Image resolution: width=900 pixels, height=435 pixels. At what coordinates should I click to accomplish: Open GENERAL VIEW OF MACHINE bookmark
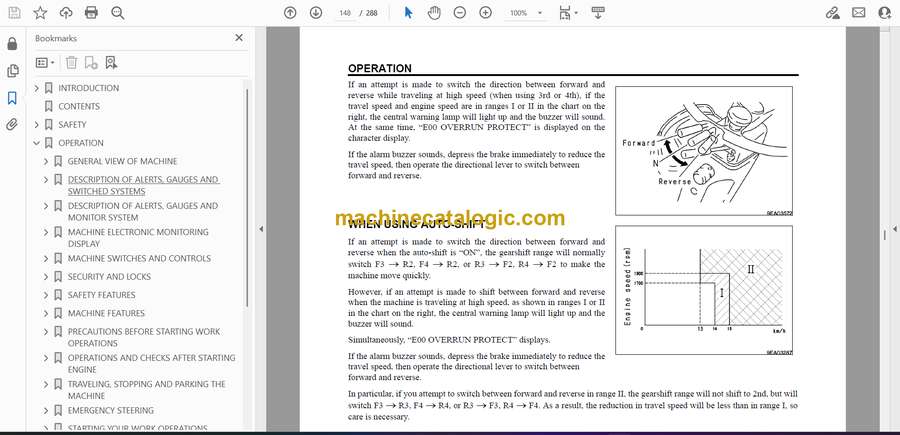122,161
